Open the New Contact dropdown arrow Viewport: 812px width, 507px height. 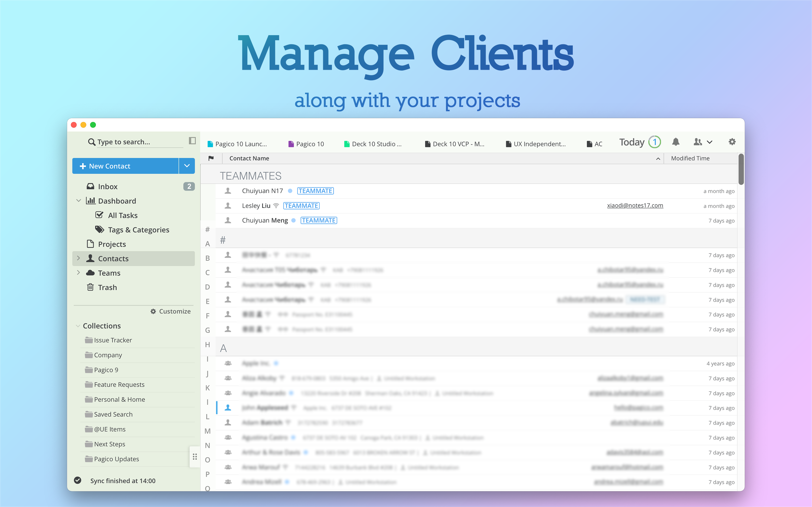coord(187,166)
